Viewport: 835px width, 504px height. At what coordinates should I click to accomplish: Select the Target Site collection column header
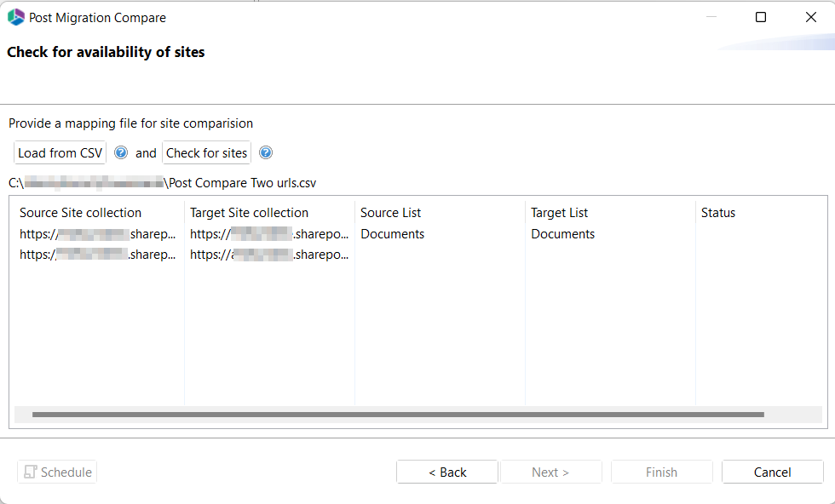pos(249,212)
